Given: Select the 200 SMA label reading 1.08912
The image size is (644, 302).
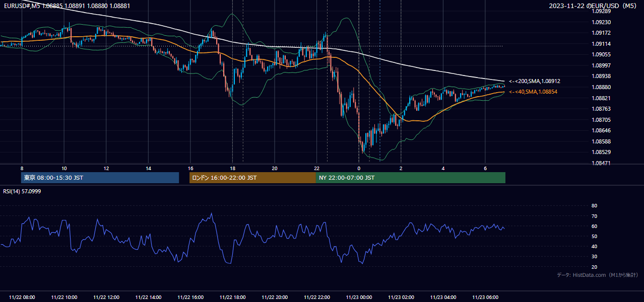Looking at the screenshot, I should 535,81.
